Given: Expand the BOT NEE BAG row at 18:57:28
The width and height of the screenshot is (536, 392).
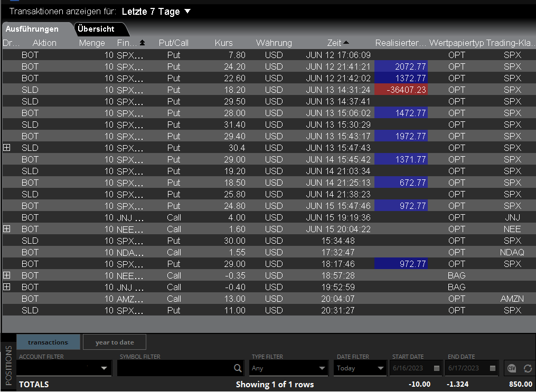Looking at the screenshot, I should click(7, 275).
